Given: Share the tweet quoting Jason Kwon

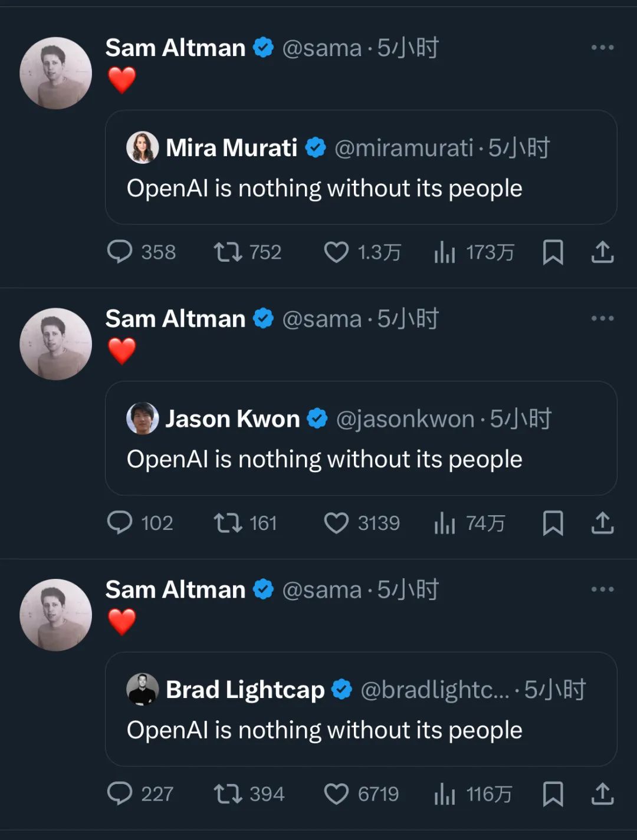Looking at the screenshot, I should [602, 523].
